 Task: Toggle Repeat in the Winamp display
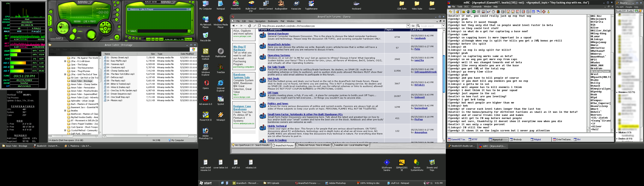pyautogui.click(x=63, y=17)
